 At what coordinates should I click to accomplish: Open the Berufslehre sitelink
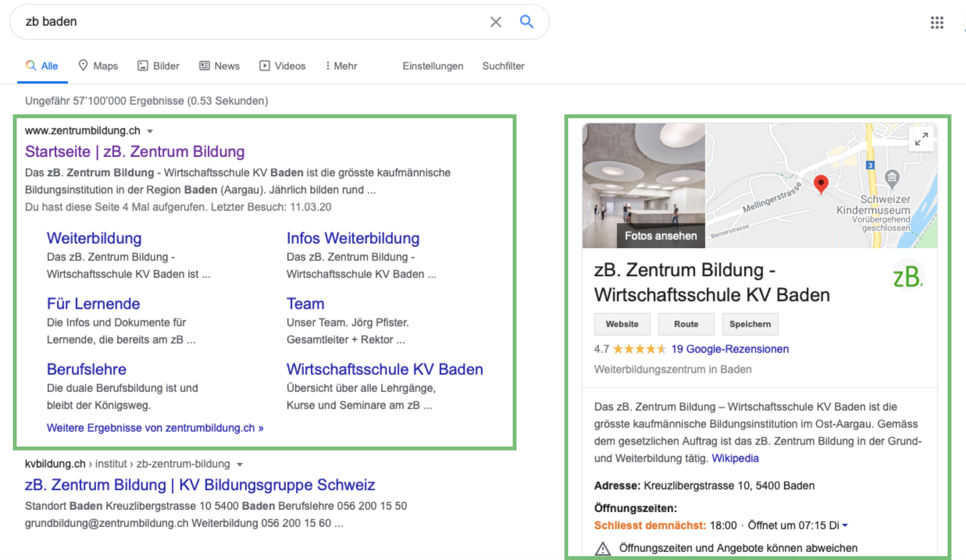coord(87,369)
